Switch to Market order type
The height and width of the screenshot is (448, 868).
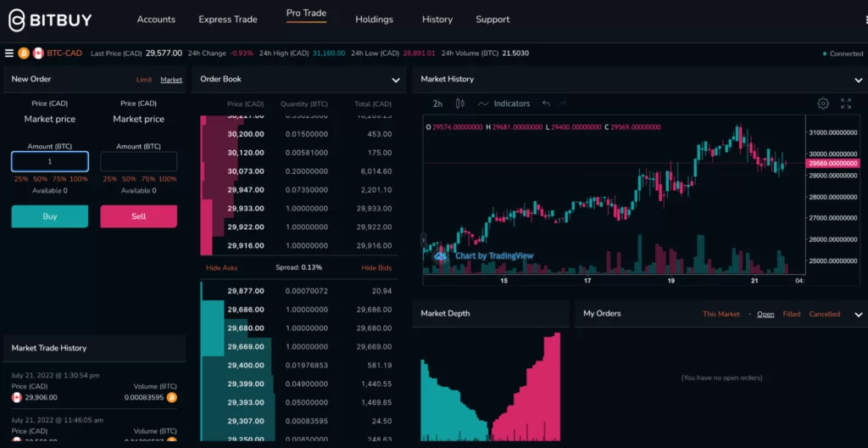click(171, 79)
